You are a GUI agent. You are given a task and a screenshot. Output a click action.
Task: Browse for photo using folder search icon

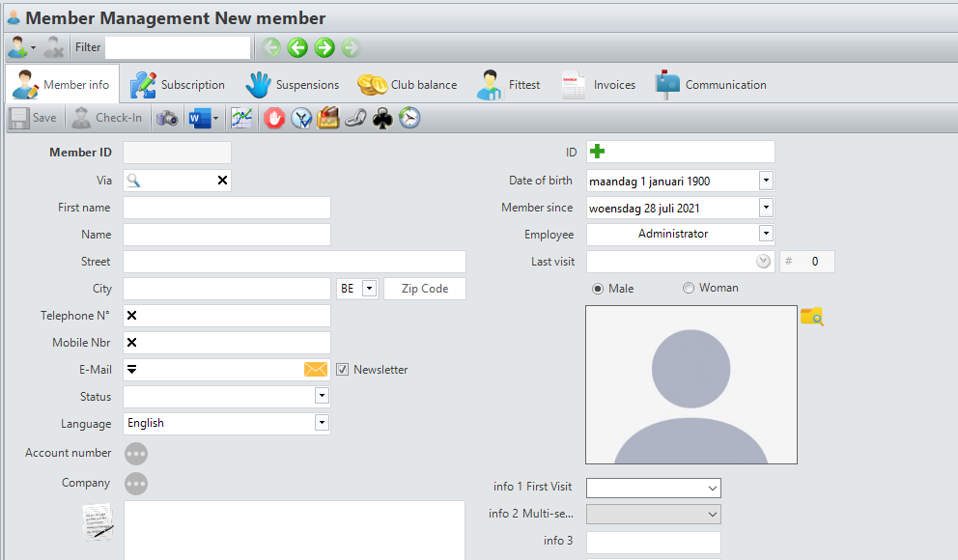pyautogui.click(x=811, y=316)
